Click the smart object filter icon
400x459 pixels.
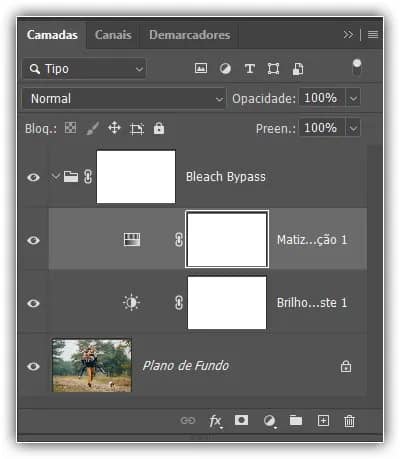[298, 69]
